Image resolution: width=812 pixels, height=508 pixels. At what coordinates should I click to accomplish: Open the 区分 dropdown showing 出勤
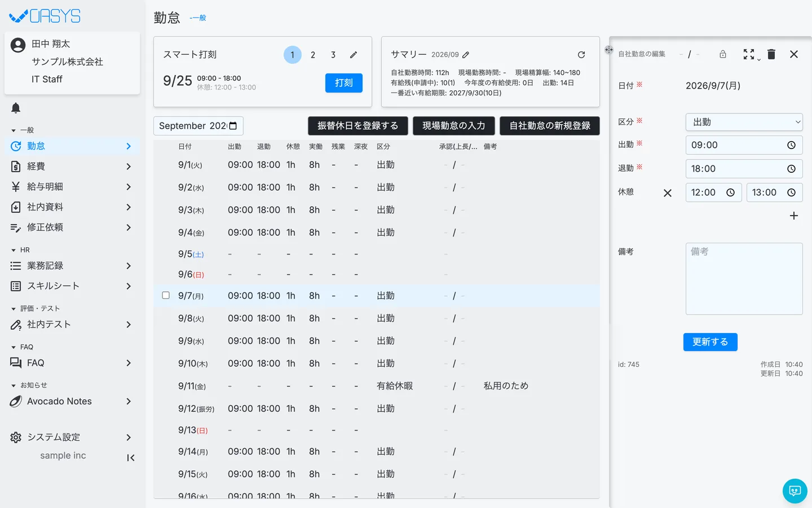744,122
